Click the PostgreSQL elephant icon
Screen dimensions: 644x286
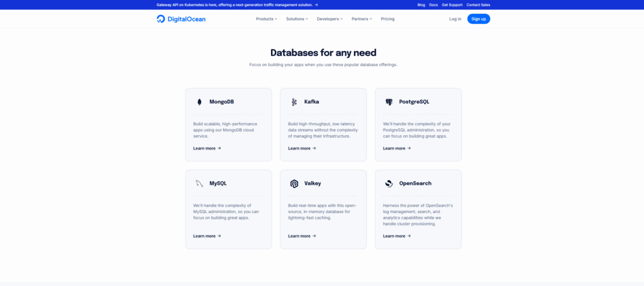point(389,102)
